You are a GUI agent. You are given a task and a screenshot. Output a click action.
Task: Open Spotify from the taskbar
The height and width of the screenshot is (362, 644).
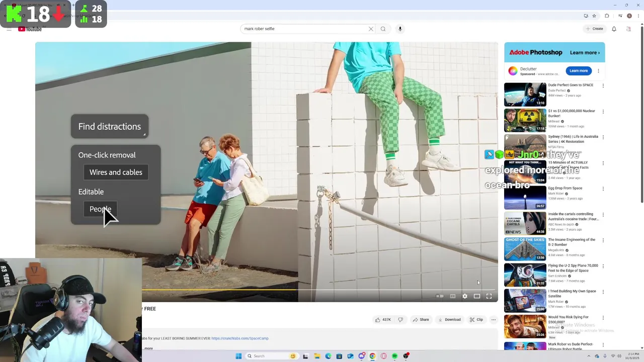(x=394, y=356)
